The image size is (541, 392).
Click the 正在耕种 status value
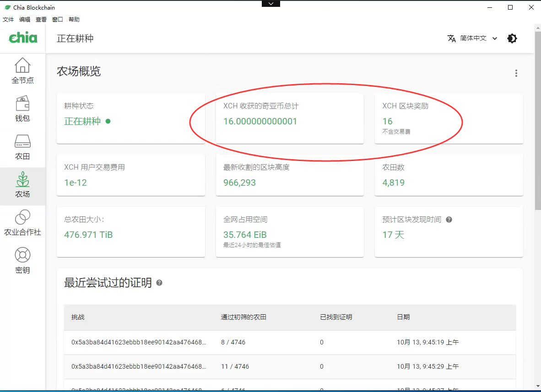[x=82, y=121]
